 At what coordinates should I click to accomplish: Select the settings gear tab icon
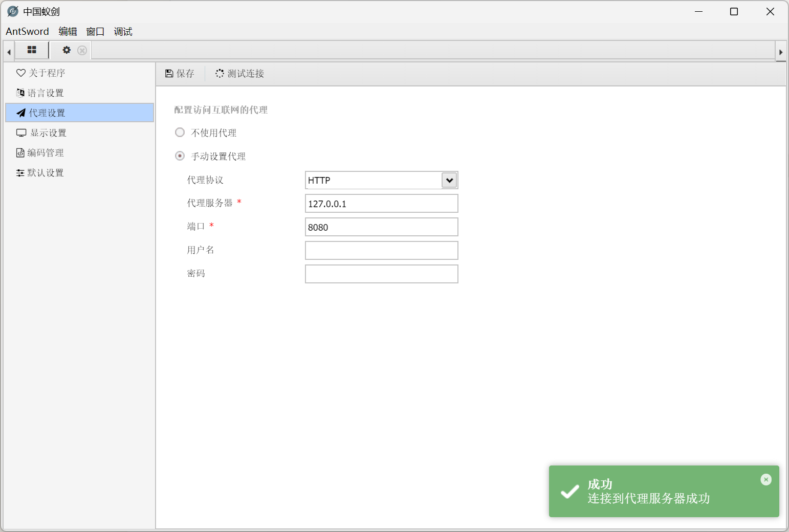pyautogui.click(x=67, y=50)
